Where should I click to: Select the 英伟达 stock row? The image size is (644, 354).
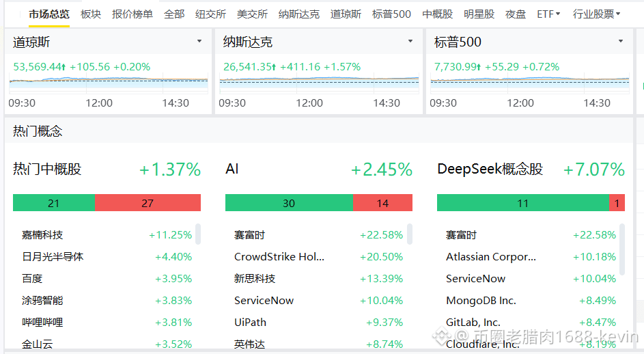318,343
